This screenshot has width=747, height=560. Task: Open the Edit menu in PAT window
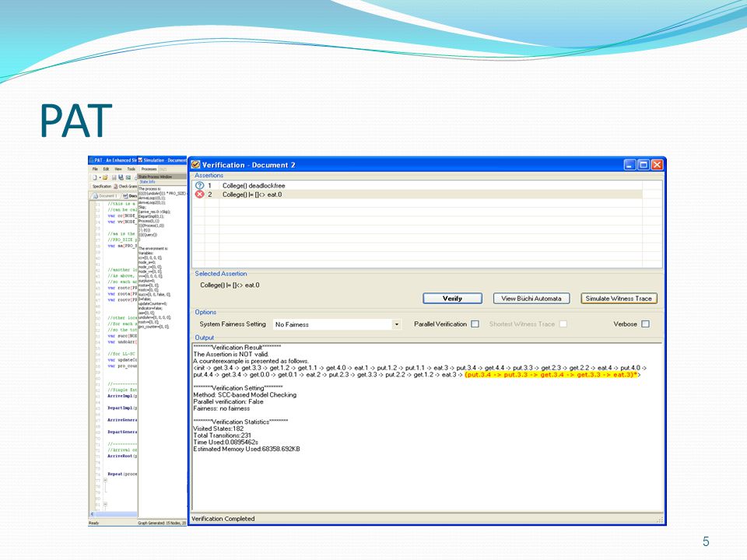point(107,169)
